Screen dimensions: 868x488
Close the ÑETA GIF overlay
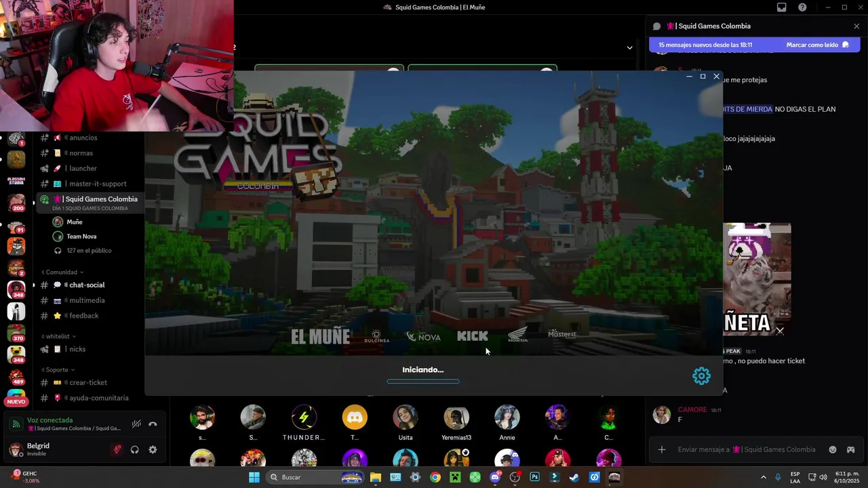[780, 331]
